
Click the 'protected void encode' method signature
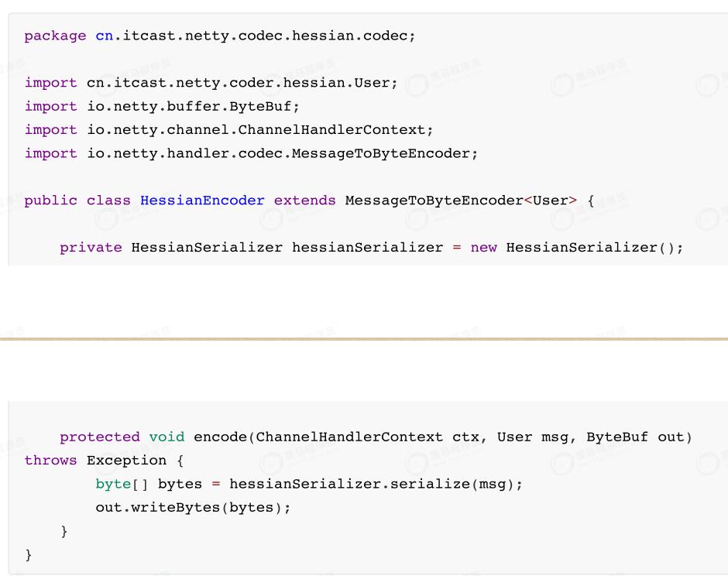click(376, 437)
